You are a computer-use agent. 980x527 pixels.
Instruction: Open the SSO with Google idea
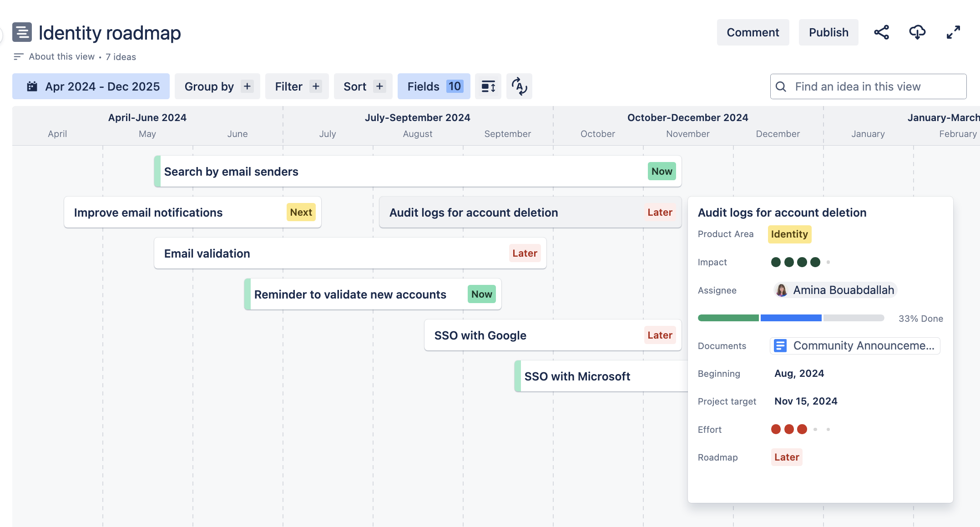553,335
